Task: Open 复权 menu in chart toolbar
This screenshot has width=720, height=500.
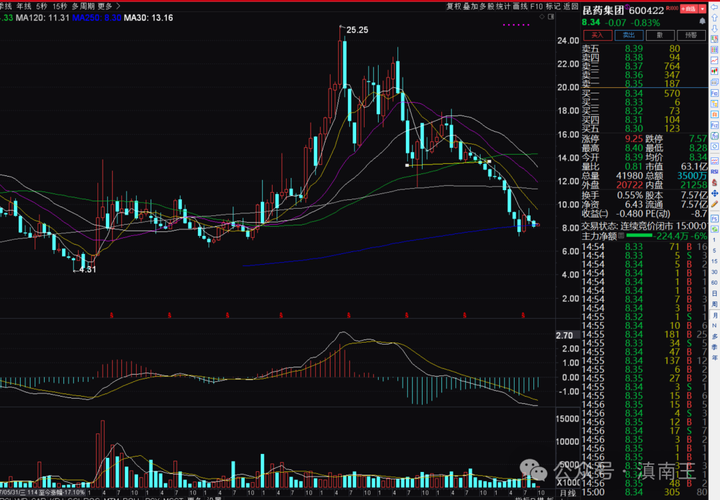Action: 454,6
